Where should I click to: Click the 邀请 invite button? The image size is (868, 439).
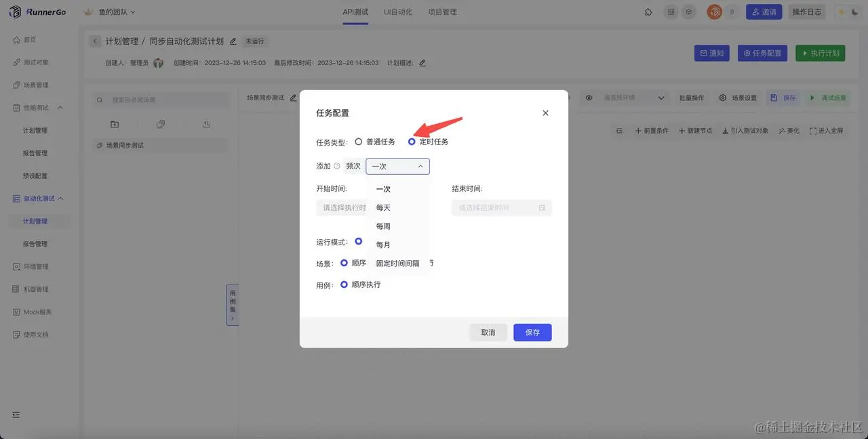764,12
